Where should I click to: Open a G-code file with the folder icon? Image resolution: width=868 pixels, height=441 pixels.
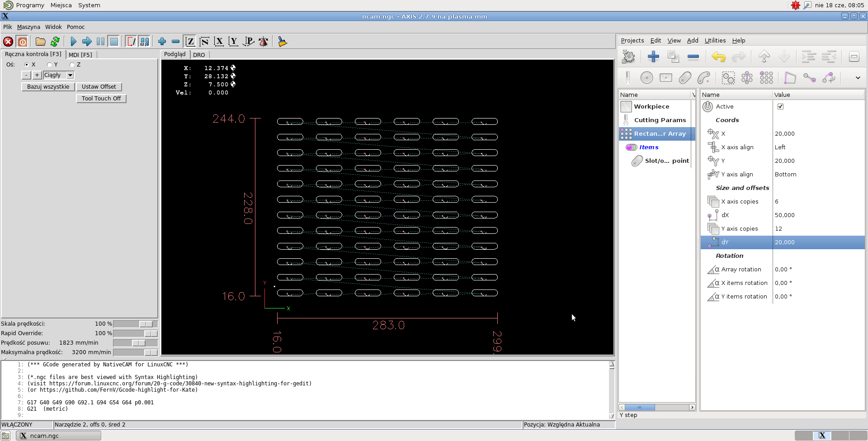[x=40, y=42]
